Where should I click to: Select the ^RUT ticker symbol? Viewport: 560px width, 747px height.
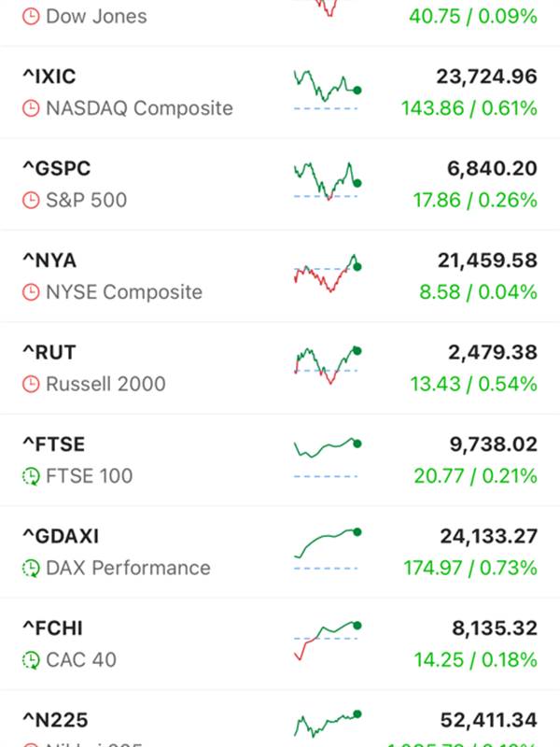click(x=49, y=352)
